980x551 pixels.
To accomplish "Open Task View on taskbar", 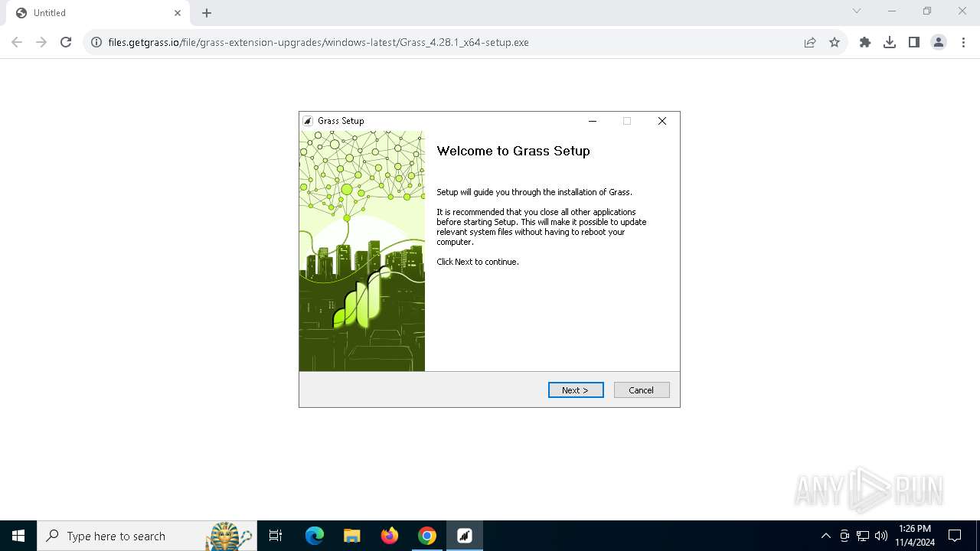I will pos(276,536).
